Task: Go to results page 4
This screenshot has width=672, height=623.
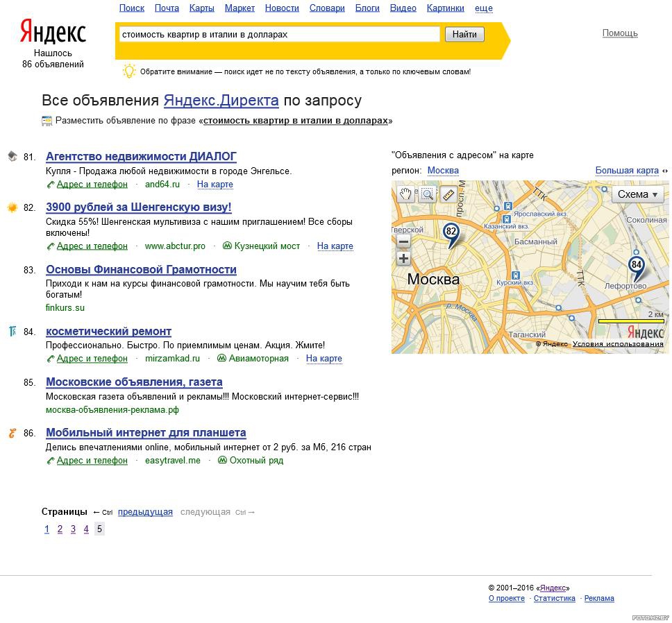Action: click(86, 529)
